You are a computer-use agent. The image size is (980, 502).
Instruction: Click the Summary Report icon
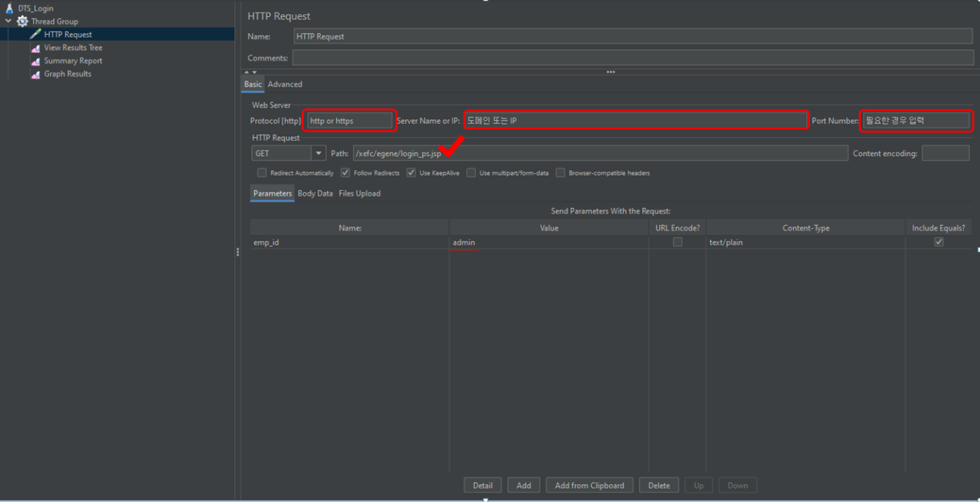(36, 61)
